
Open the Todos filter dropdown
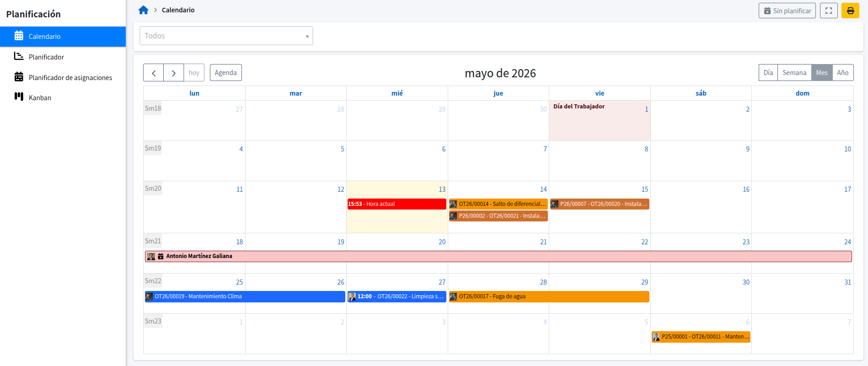[x=226, y=36]
